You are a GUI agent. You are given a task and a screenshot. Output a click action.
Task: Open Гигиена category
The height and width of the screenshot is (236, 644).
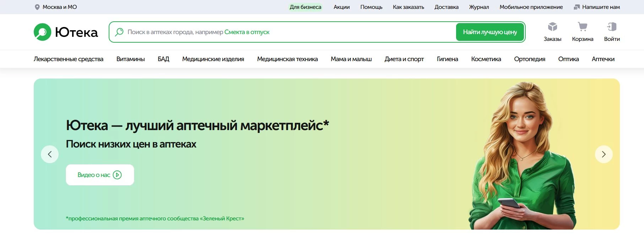point(448,59)
